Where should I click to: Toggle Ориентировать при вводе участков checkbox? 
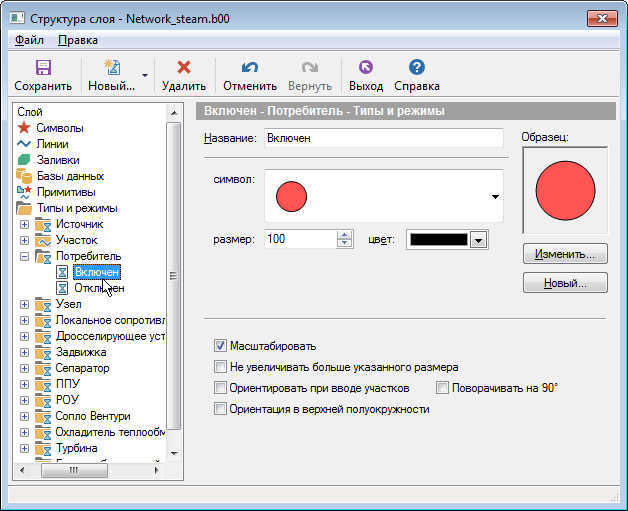click(220, 387)
